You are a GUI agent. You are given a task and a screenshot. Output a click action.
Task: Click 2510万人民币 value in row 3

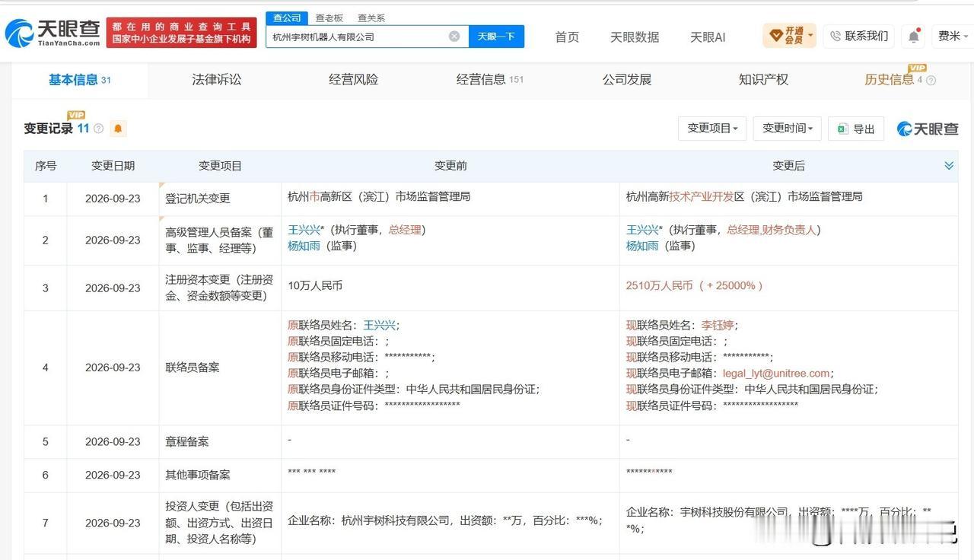point(659,285)
